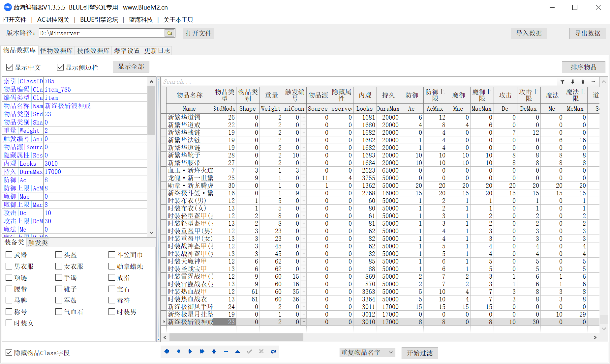This screenshot has height=364, width=610.
Task: Click the 开始过滤 button
Action: click(420, 353)
